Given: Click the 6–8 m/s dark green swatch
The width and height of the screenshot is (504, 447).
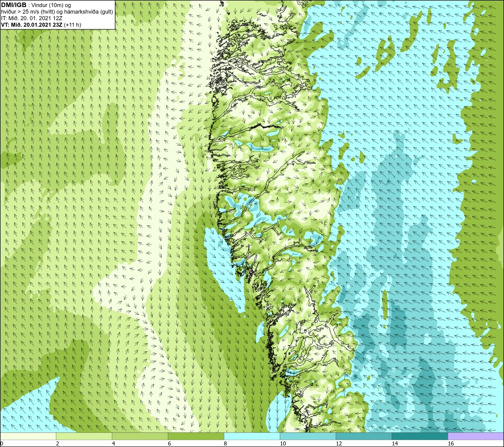Looking at the screenshot, I should pyautogui.click(x=196, y=436).
